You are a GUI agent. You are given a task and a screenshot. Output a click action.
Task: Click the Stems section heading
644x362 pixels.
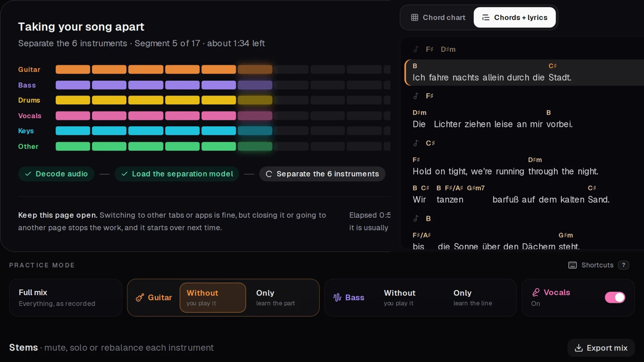pos(23,348)
